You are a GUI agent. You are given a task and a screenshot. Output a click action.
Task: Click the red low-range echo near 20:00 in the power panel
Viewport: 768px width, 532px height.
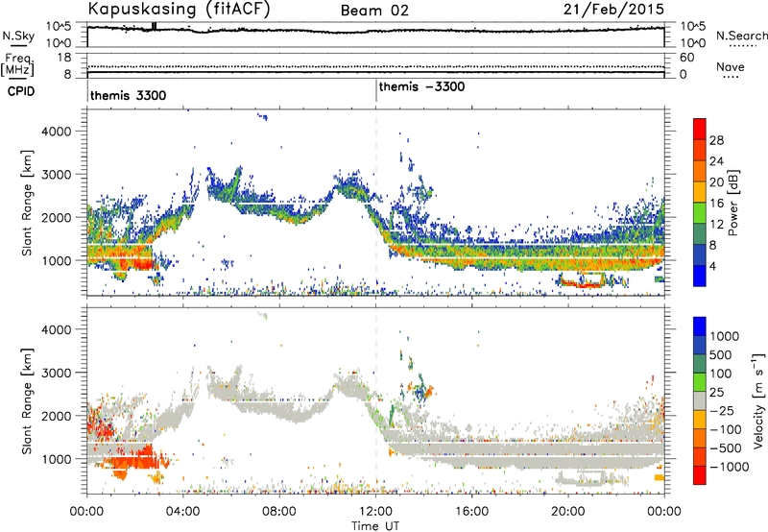pyautogui.click(x=581, y=283)
